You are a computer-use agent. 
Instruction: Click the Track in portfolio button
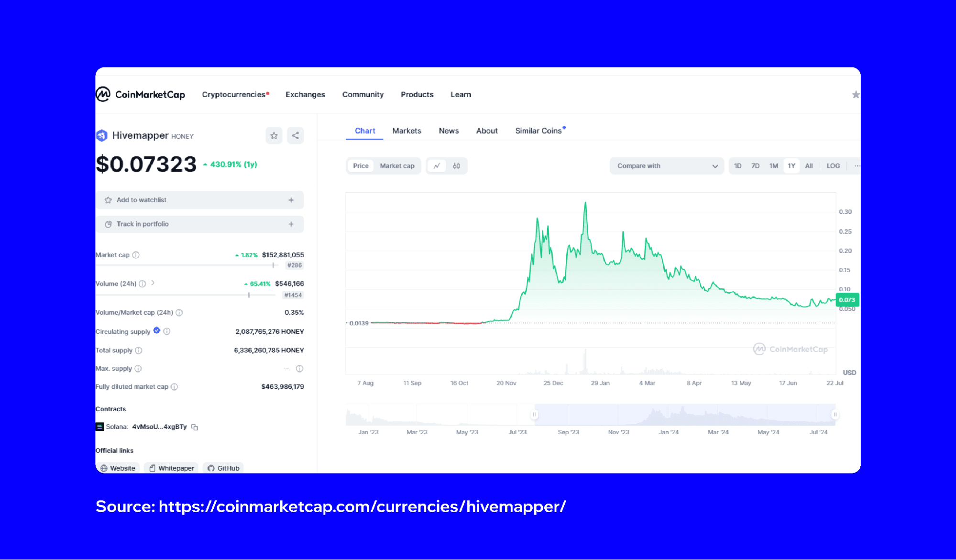(x=199, y=224)
